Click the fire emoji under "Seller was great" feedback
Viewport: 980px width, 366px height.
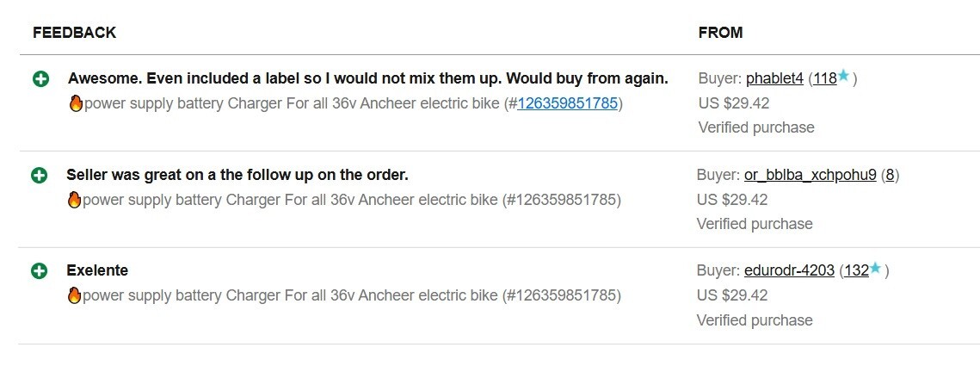[74, 201]
